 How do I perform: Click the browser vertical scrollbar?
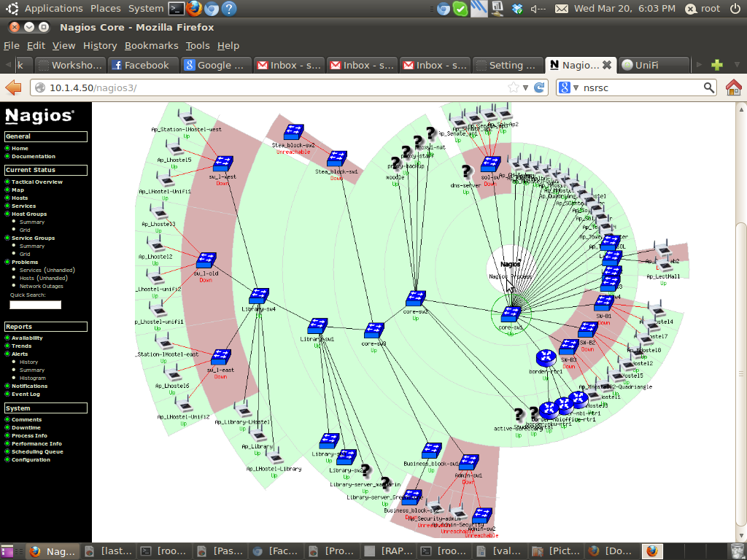pyautogui.click(x=740, y=292)
